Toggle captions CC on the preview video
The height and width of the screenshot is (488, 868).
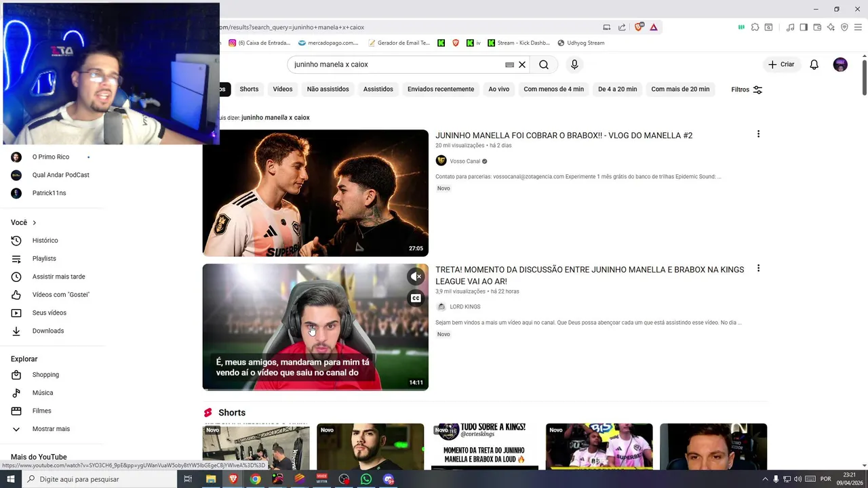pyautogui.click(x=416, y=298)
